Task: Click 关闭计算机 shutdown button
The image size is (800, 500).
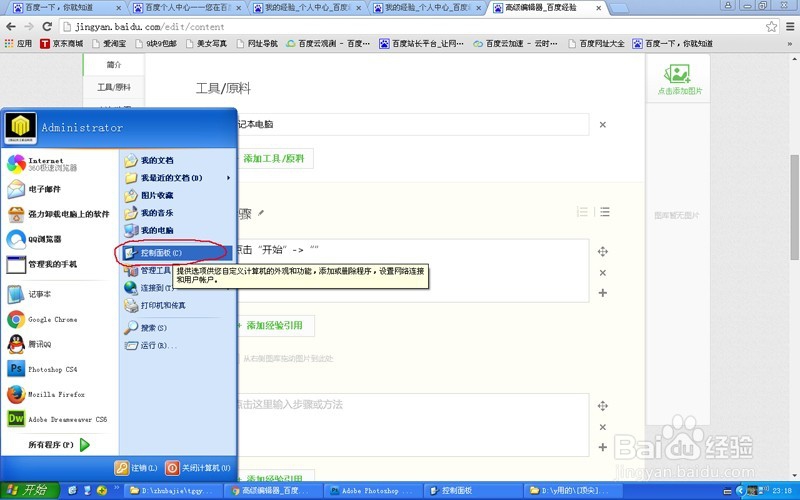Action: 198,468
